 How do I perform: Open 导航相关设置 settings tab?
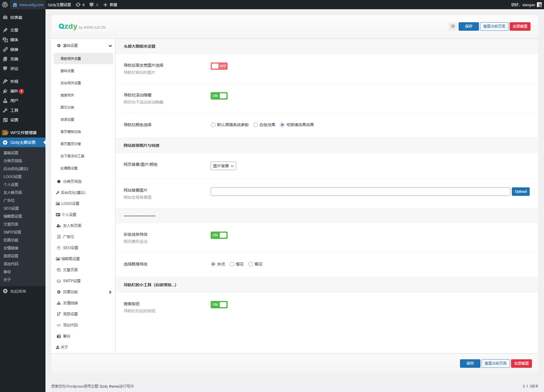(83, 58)
